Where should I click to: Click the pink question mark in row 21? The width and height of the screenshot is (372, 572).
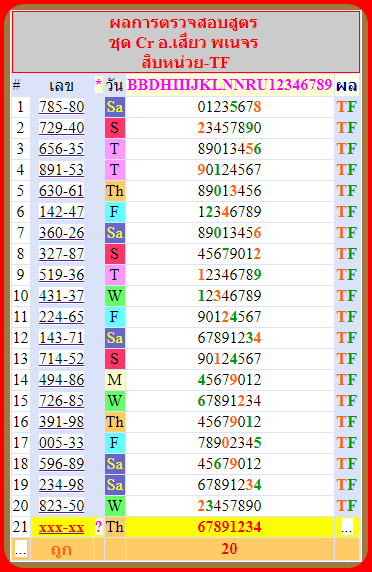[98, 527]
